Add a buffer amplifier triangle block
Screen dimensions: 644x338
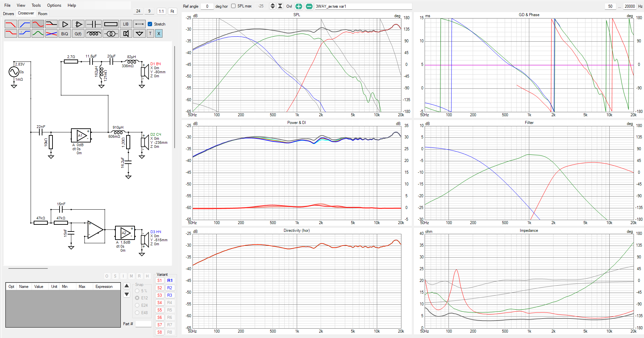tap(65, 24)
